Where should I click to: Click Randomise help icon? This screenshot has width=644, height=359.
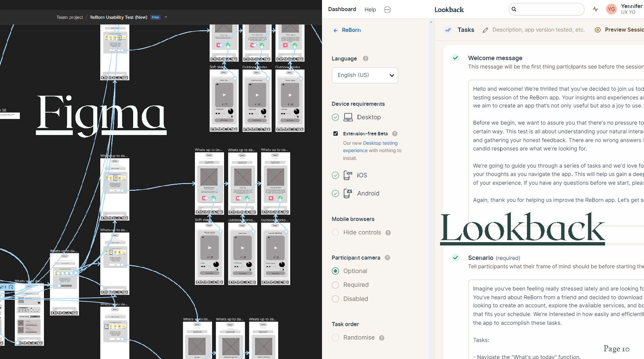[382, 338]
